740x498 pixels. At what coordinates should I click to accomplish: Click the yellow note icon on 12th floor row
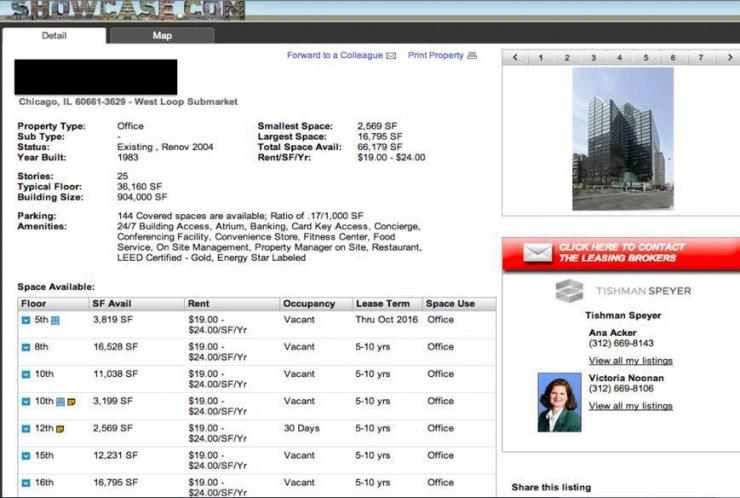(x=60, y=428)
